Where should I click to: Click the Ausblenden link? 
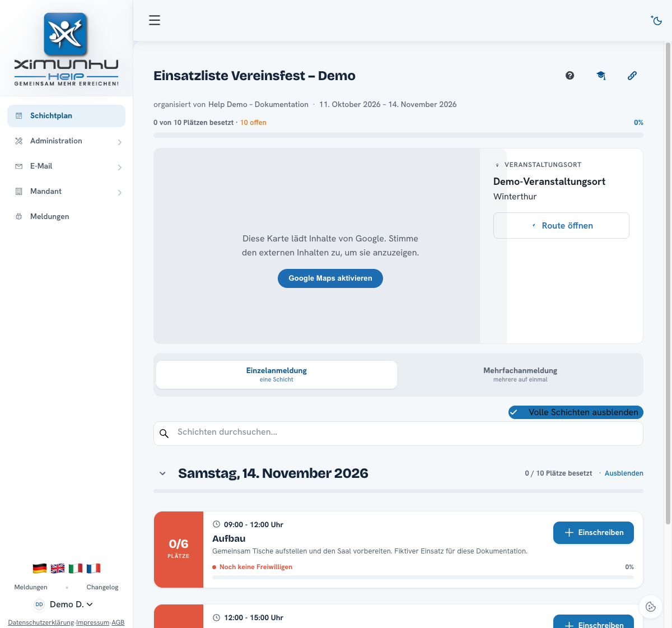pyautogui.click(x=624, y=473)
